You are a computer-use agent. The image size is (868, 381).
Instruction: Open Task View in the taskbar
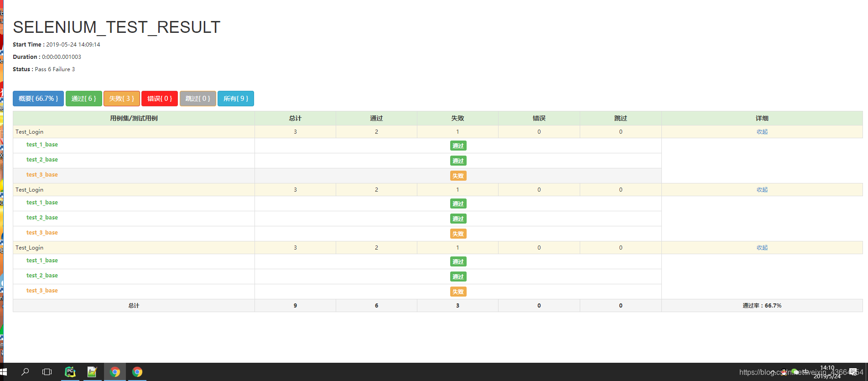tap(47, 372)
